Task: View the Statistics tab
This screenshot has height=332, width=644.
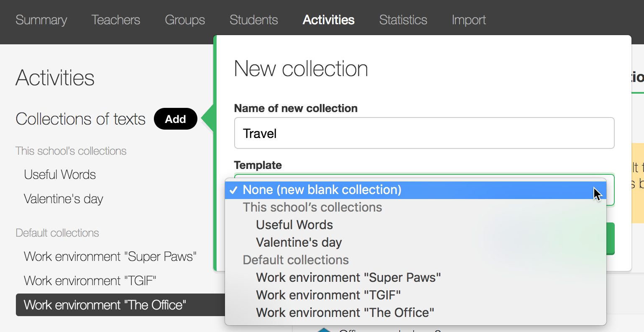Action: pyautogui.click(x=403, y=20)
